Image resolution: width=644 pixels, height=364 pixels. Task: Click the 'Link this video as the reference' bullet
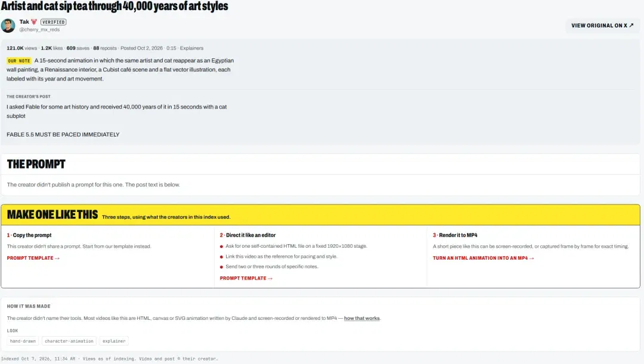point(281,257)
